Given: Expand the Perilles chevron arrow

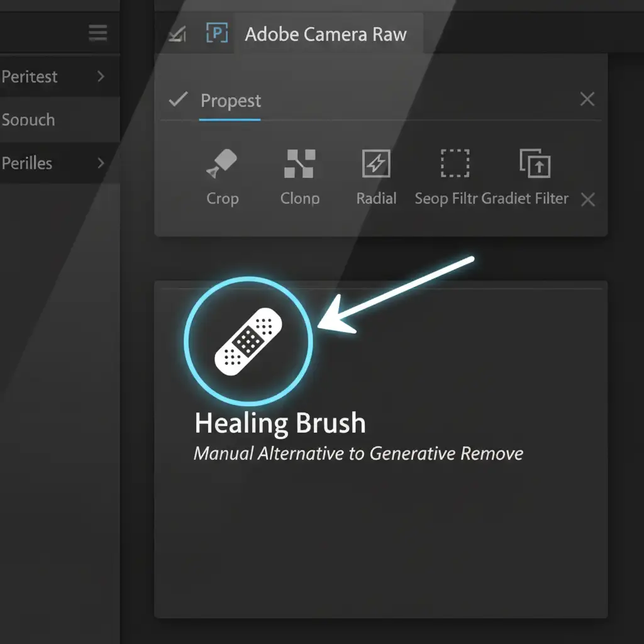Looking at the screenshot, I should (x=101, y=163).
